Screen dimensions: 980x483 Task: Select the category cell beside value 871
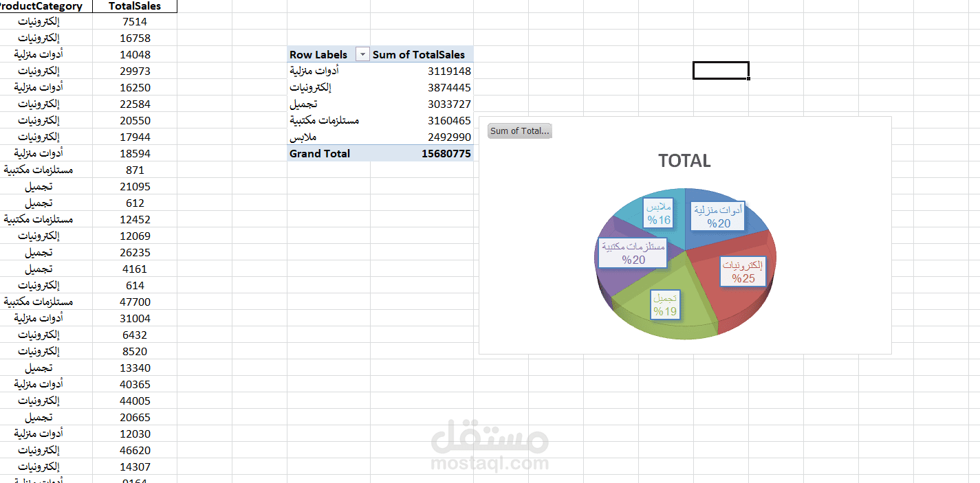[46, 170]
